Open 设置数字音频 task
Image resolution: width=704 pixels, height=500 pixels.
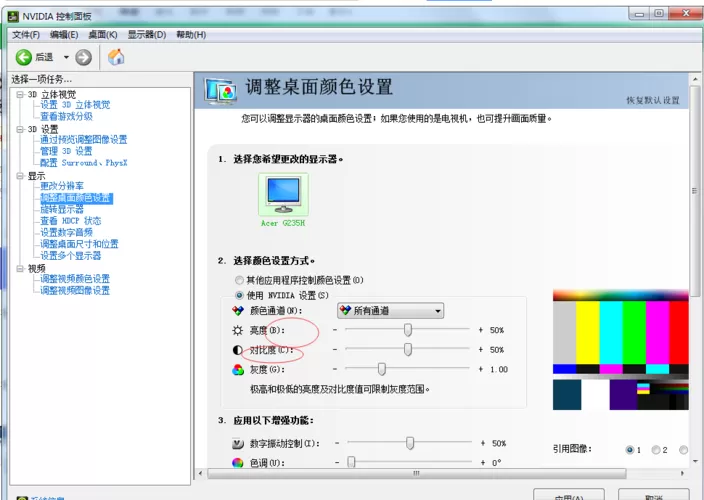coord(66,232)
